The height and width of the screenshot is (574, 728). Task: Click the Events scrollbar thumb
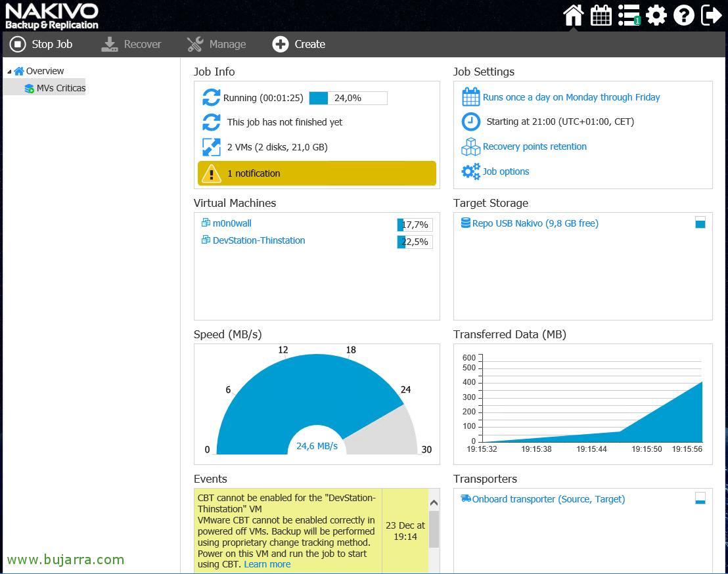tap(434, 529)
